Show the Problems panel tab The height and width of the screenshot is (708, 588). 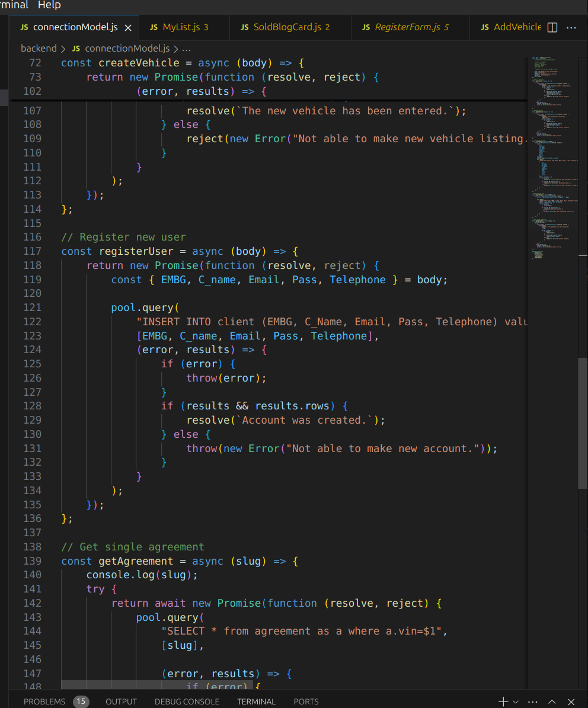[x=44, y=701]
